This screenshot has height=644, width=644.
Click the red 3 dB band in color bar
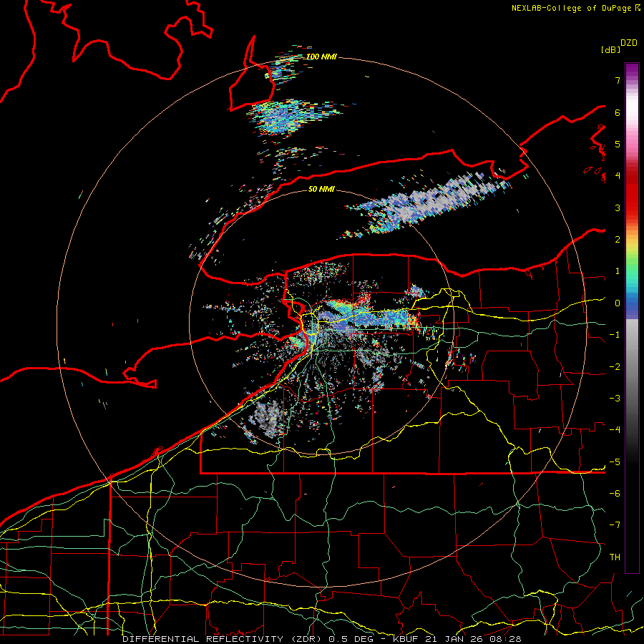632,208
